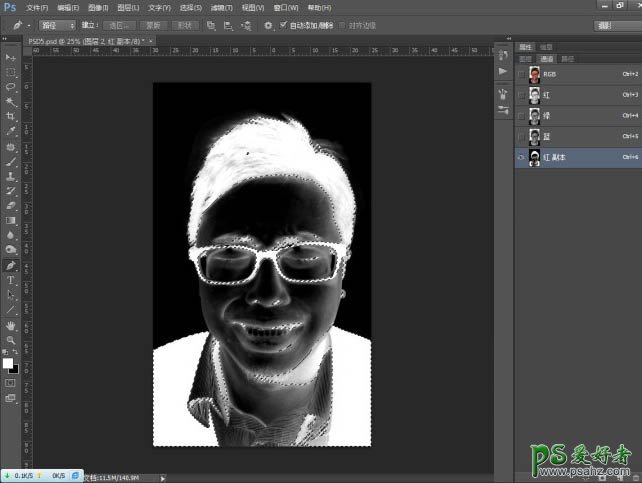
Task: Open the Actions panel play icon
Action: (x=502, y=71)
